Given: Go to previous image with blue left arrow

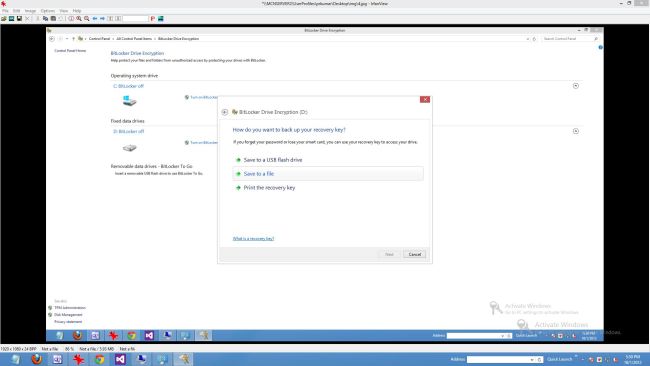Looking at the screenshot, I should pos(95,19).
